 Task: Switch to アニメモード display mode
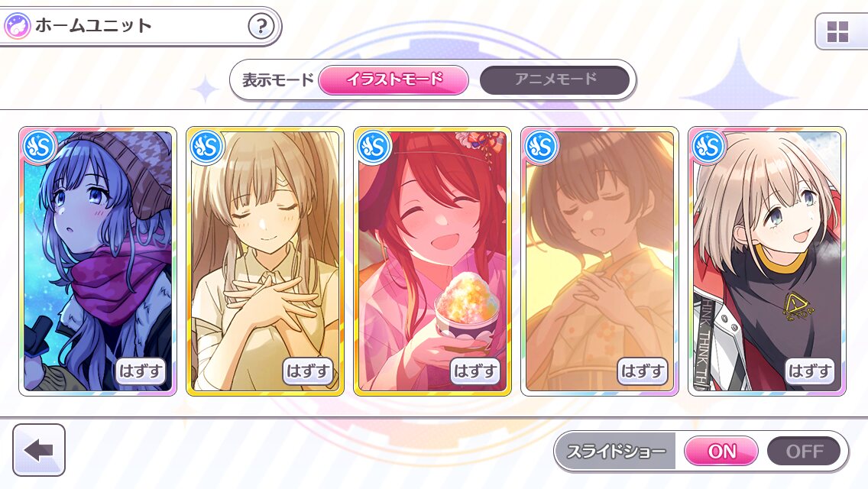click(555, 79)
